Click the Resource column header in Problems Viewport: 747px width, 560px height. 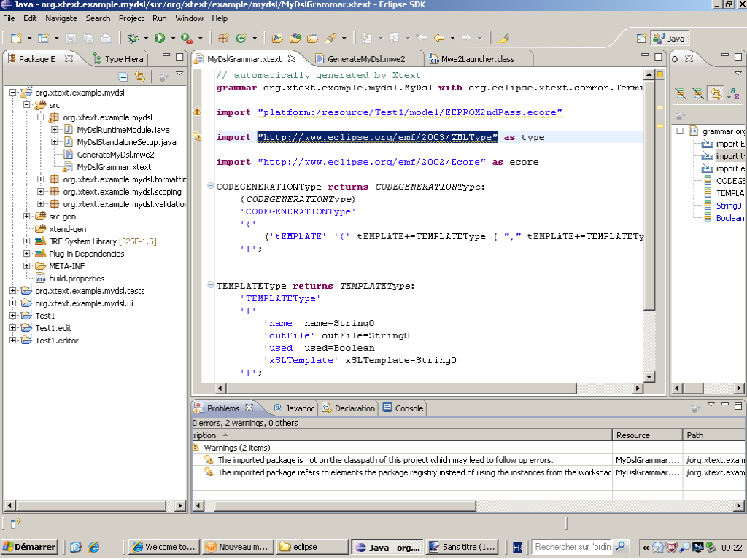pyautogui.click(x=647, y=435)
